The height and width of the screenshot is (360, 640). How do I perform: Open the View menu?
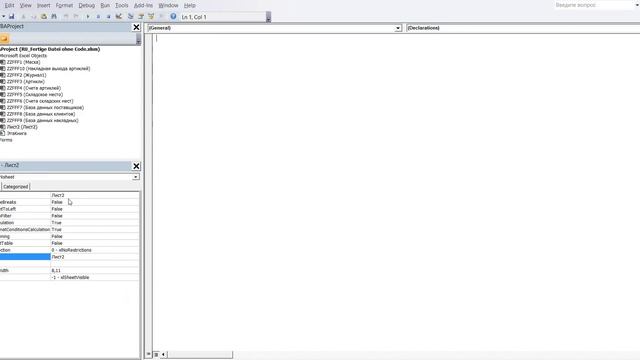[25, 5]
